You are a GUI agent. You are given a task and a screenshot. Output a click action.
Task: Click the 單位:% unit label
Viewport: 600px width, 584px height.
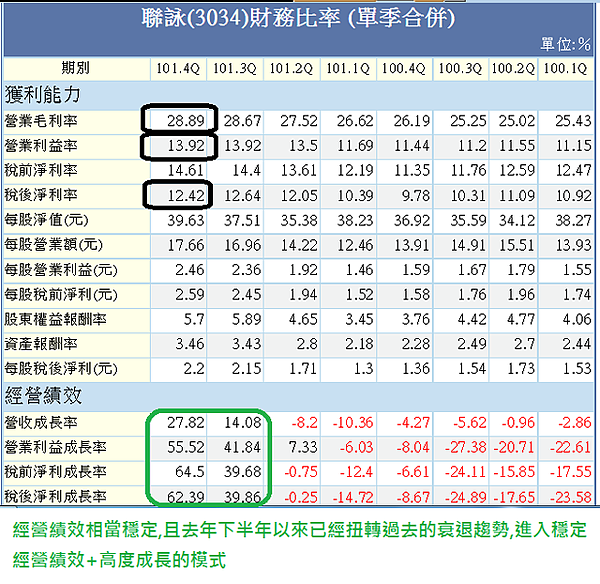(566, 45)
